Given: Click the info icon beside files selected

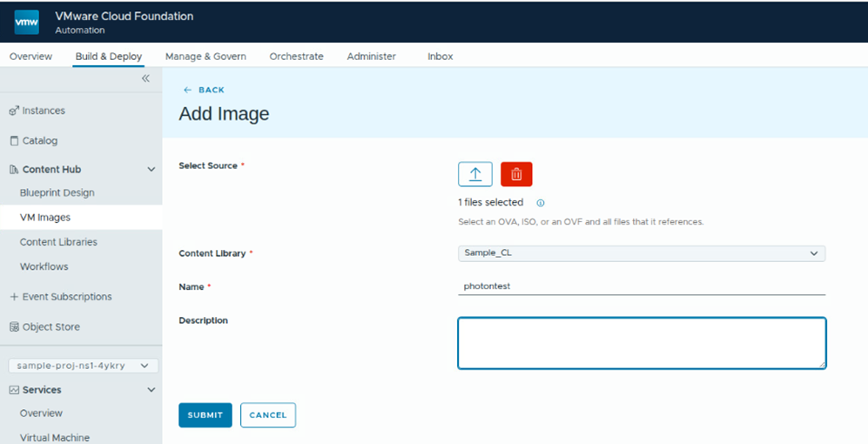Looking at the screenshot, I should coord(540,203).
